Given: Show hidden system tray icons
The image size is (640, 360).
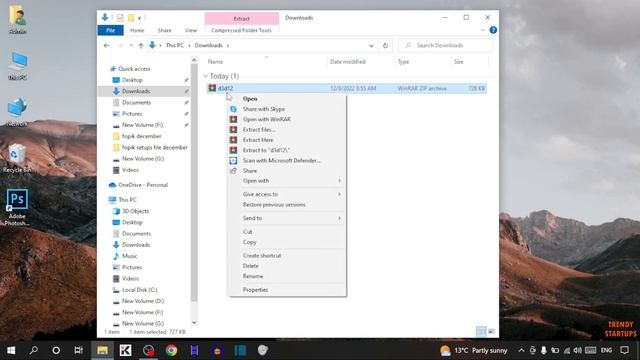Looking at the screenshot, I should [x=521, y=350].
